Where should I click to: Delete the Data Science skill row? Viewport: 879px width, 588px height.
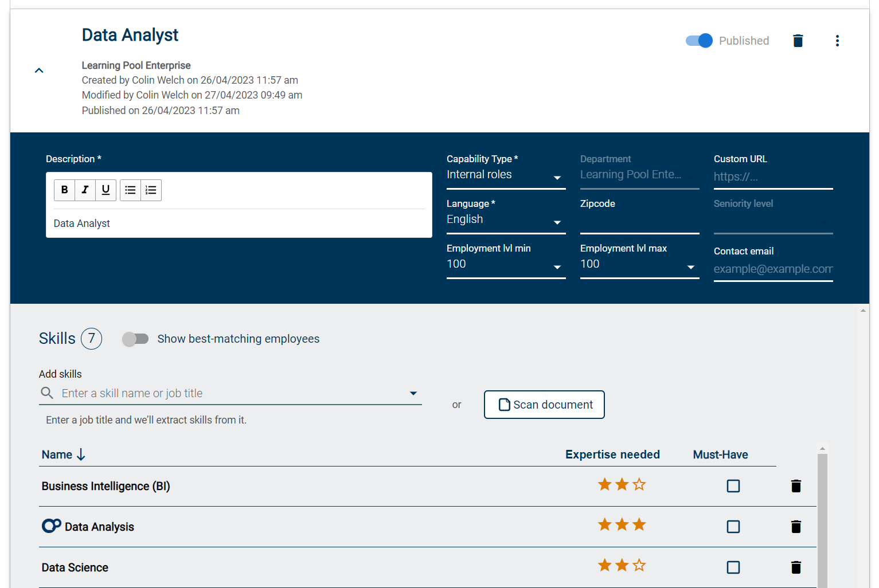796,567
